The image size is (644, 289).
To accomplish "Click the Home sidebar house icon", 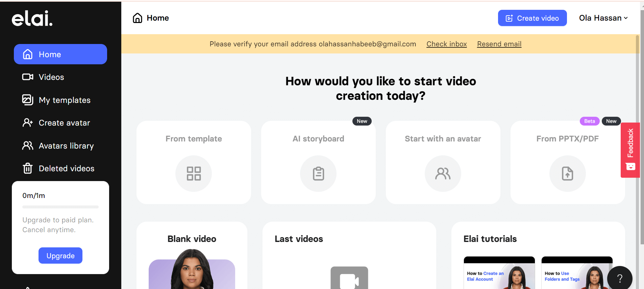I will [28, 54].
